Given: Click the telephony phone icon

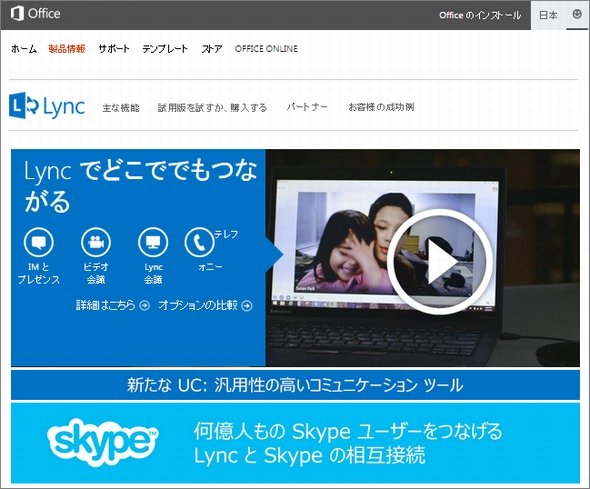Looking at the screenshot, I should point(199,242).
